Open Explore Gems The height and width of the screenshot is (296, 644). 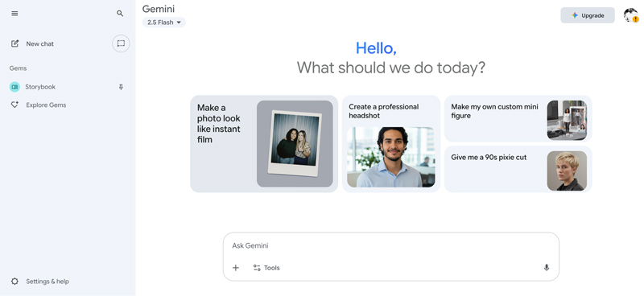pyautogui.click(x=46, y=105)
